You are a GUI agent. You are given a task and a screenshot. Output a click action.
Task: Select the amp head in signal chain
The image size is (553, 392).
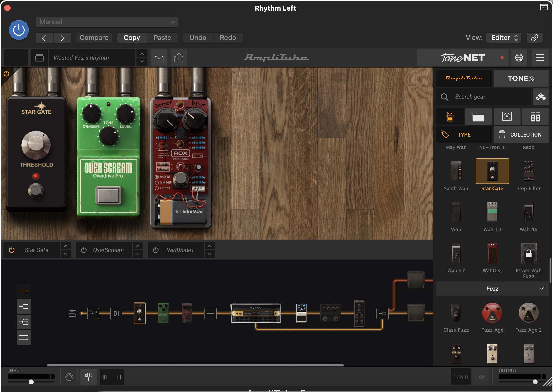click(x=256, y=313)
